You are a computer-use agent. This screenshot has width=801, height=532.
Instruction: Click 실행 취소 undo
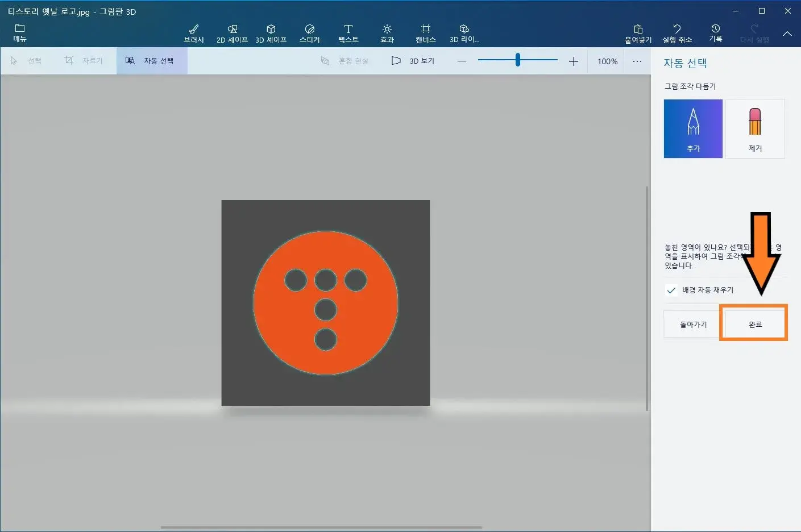[x=677, y=34]
